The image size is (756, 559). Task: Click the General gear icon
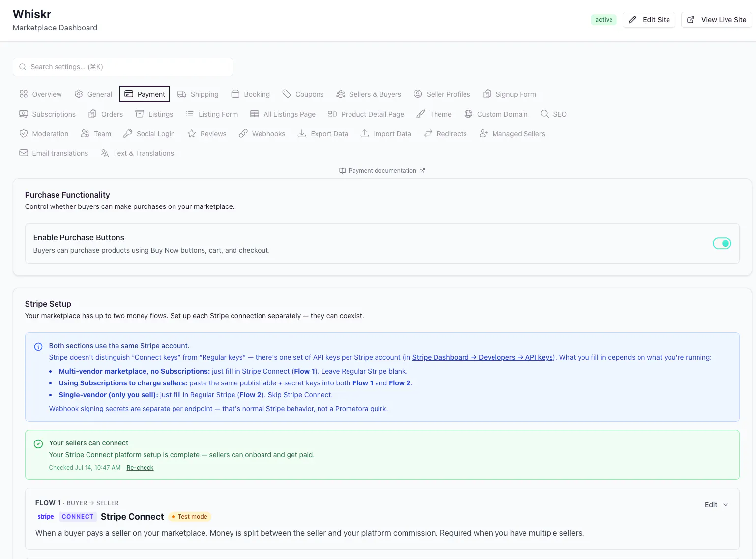pos(79,94)
